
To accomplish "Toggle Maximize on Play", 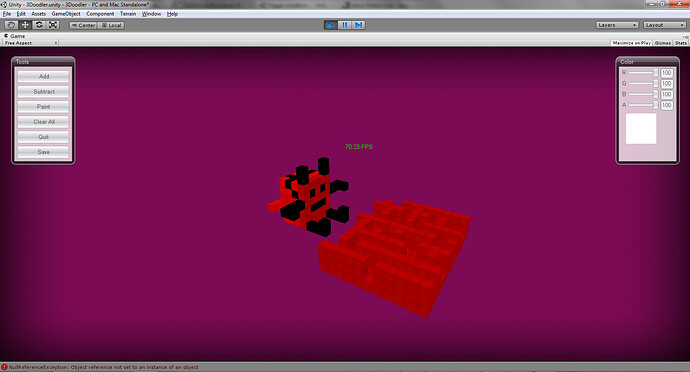I will [631, 43].
